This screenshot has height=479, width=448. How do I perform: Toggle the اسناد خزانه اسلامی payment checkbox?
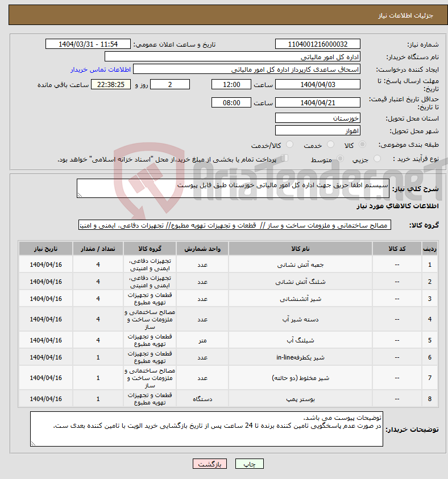click(x=285, y=158)
